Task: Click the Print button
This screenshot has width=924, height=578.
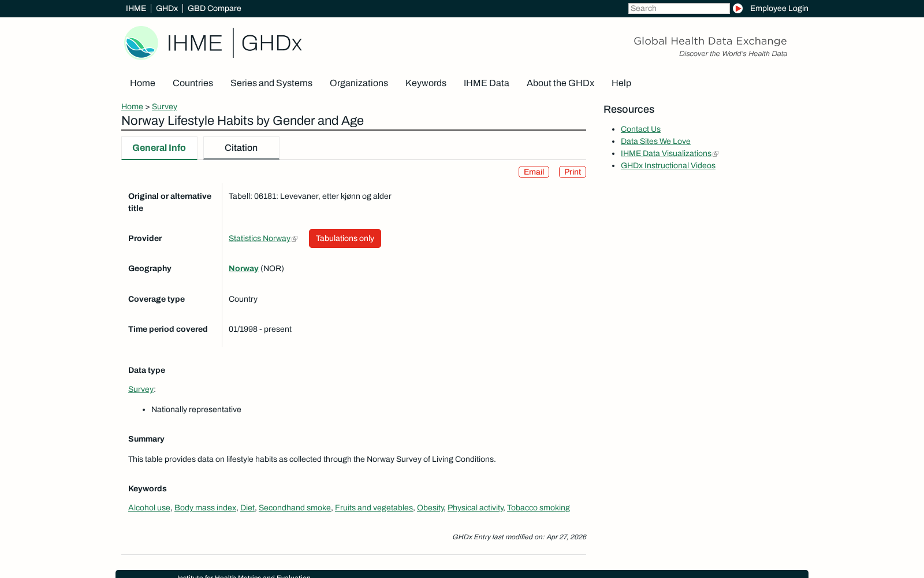Action: [x=572, y=172]
